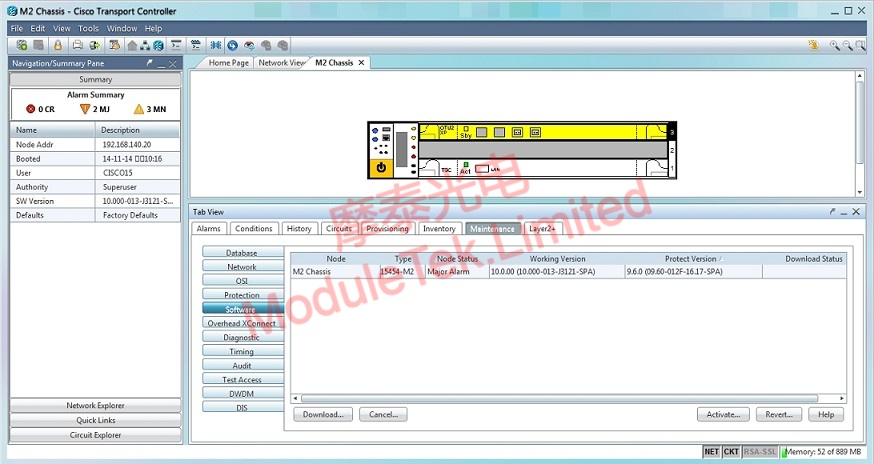Open the Layer2+ tab

542,229
